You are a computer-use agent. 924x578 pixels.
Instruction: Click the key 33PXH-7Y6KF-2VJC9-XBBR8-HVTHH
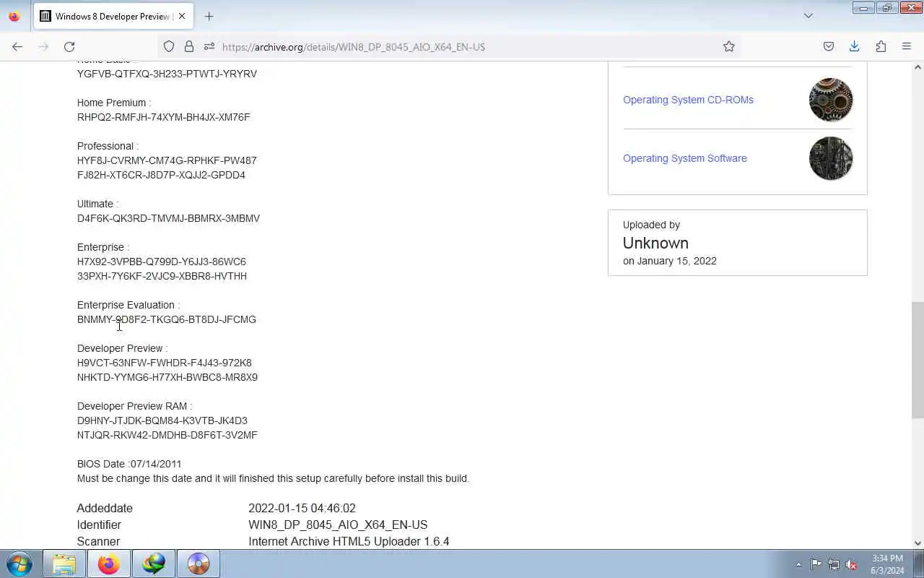click(x=162, y=276)
